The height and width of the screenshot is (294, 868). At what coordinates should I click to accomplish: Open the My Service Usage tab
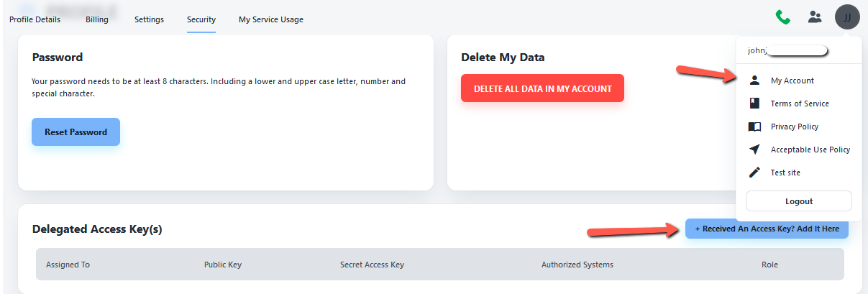(271, 19)
